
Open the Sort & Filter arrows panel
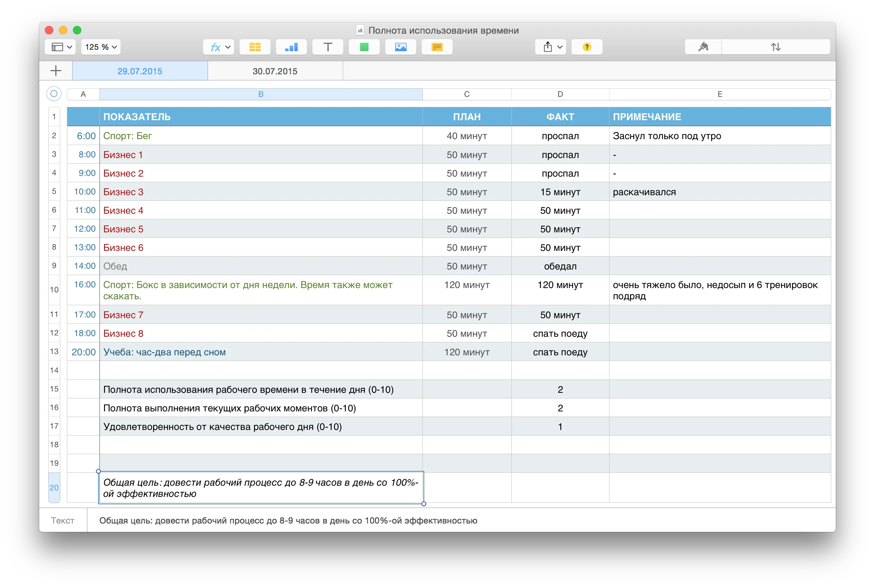775,47
